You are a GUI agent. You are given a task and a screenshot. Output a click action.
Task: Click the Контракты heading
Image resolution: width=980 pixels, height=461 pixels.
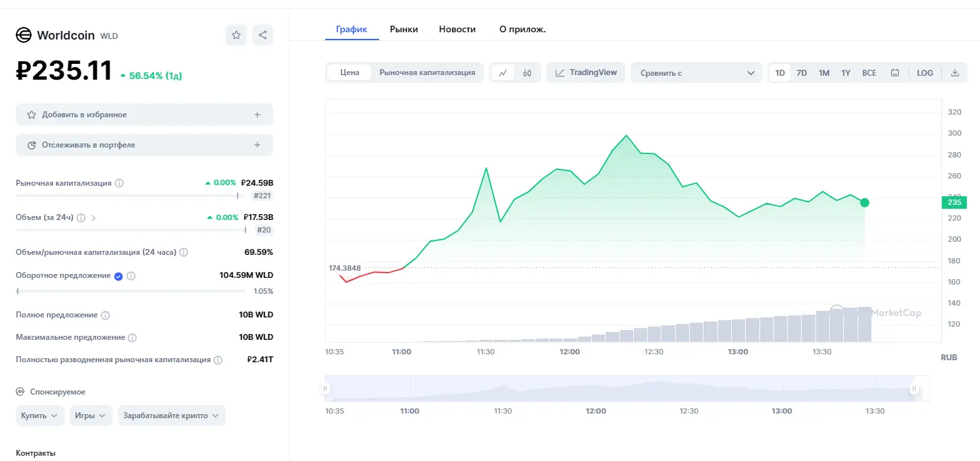[36, 453]
